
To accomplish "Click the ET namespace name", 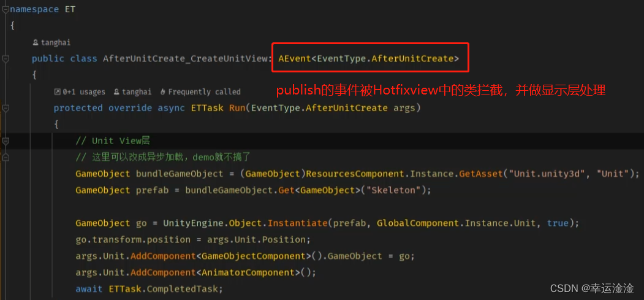I will (x=70, y=9).
